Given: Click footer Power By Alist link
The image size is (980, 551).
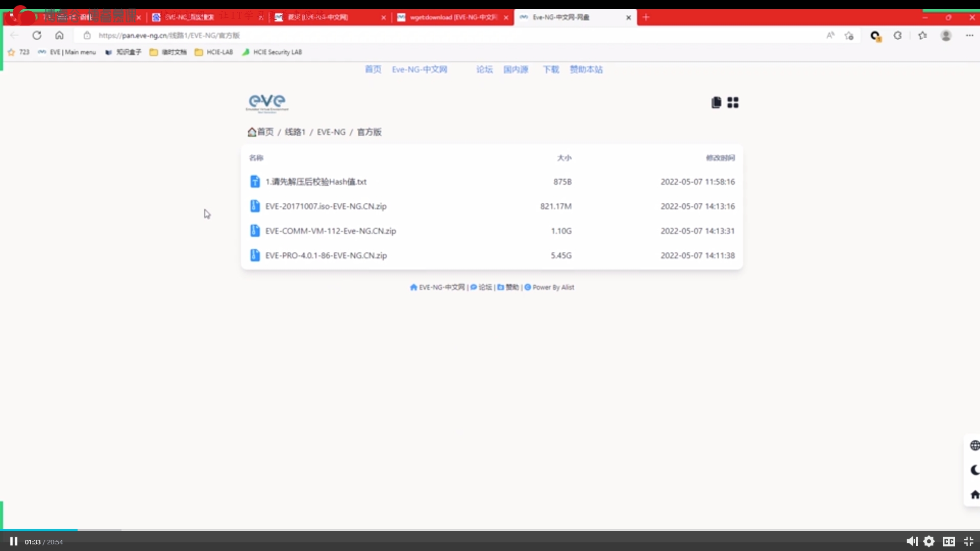Looking at the screenshot, I should (x=549, y=288).
